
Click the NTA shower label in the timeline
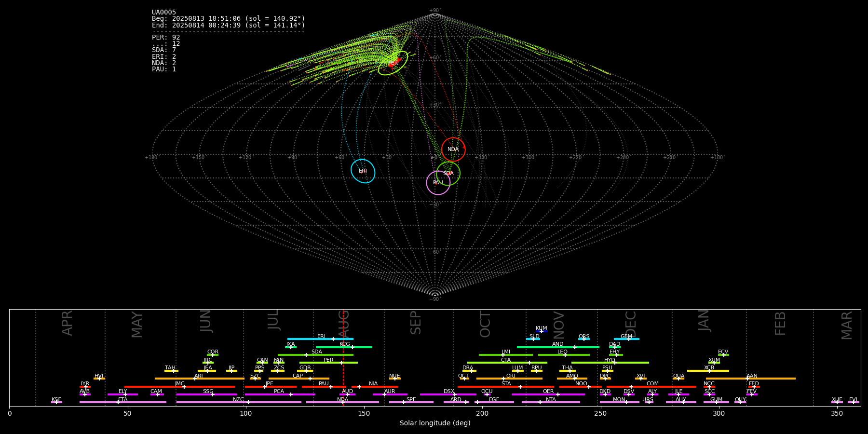551,400
